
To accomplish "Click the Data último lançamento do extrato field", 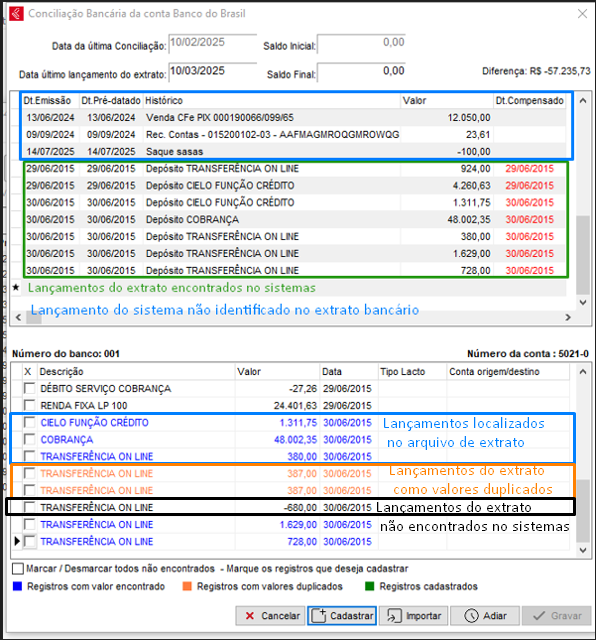I will [213, 72].
